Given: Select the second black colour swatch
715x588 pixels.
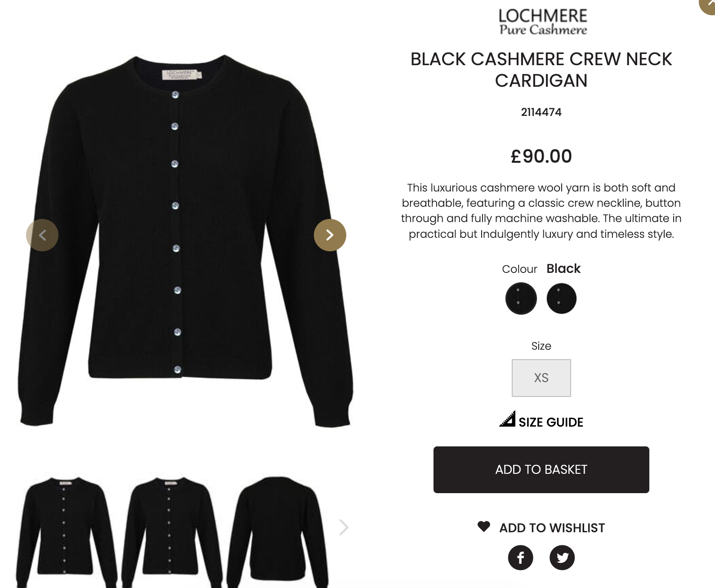Looking at the screenshot, I should 562,298.
